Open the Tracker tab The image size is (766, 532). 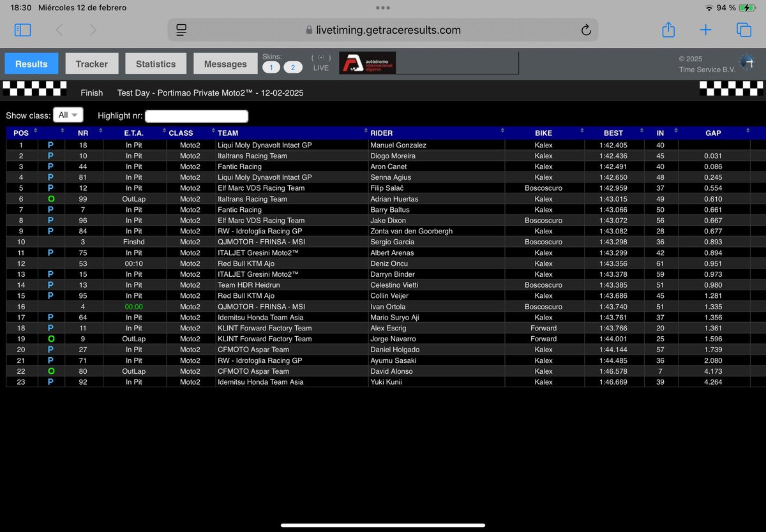(92, 64)
